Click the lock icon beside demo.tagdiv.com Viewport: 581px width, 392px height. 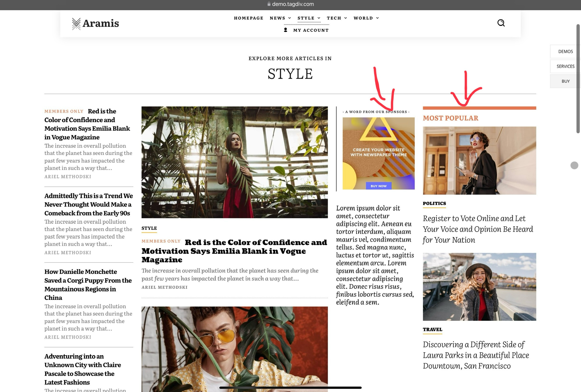pyautogui.click(x=269, y=4)
